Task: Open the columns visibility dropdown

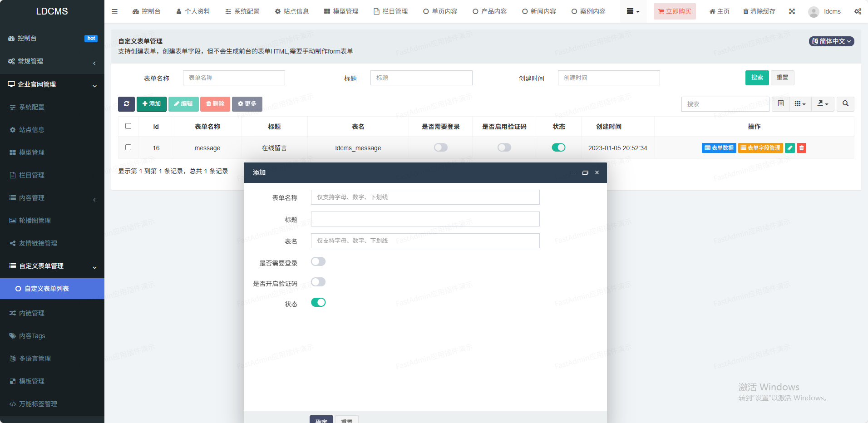Action: (x=800, y=104)
